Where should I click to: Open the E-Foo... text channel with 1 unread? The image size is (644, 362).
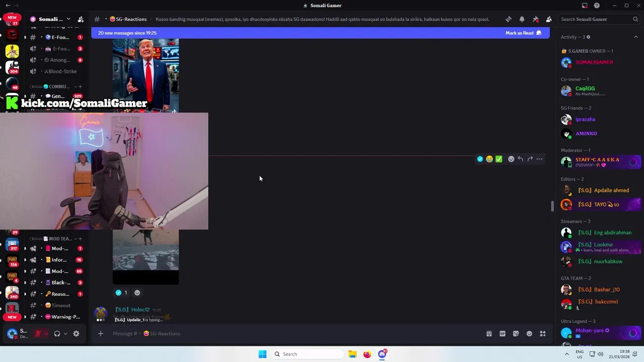(x=56, y=37)
